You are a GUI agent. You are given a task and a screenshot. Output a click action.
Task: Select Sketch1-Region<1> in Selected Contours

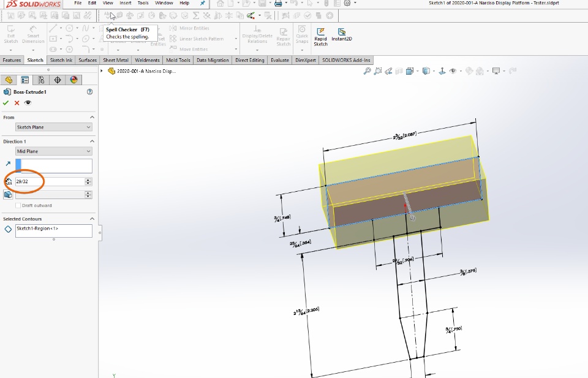(37, 229)
